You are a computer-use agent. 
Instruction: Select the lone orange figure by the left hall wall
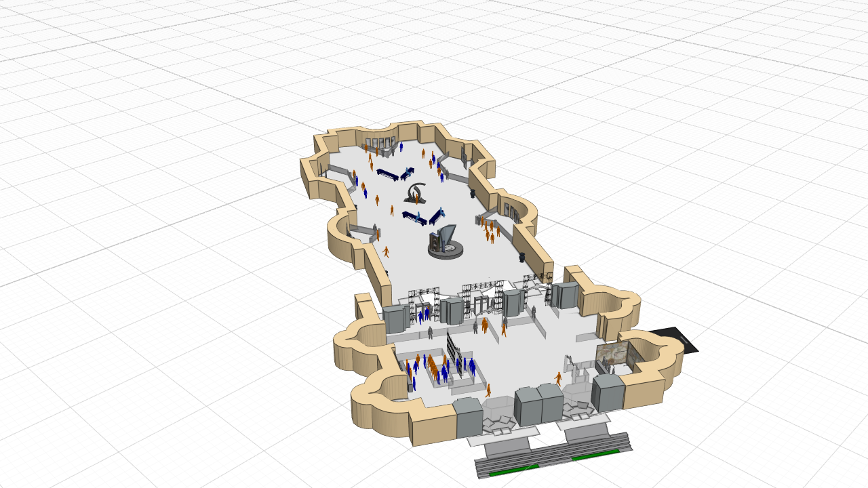tap(386, 251)
